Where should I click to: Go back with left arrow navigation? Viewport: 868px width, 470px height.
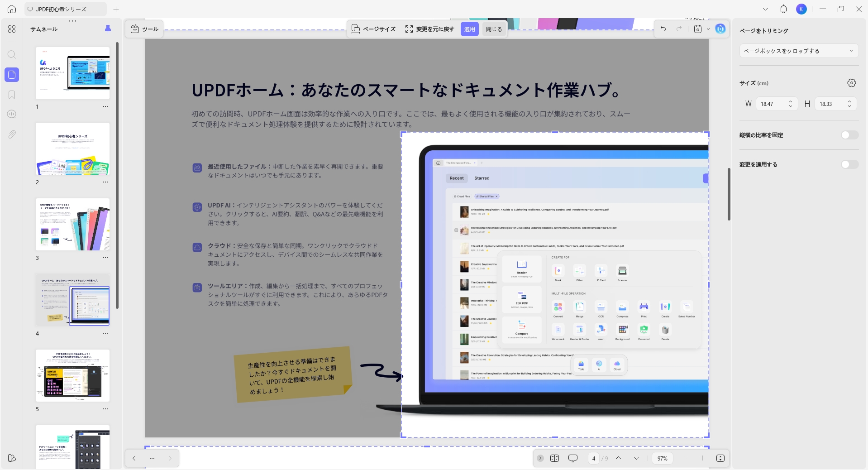134,458
